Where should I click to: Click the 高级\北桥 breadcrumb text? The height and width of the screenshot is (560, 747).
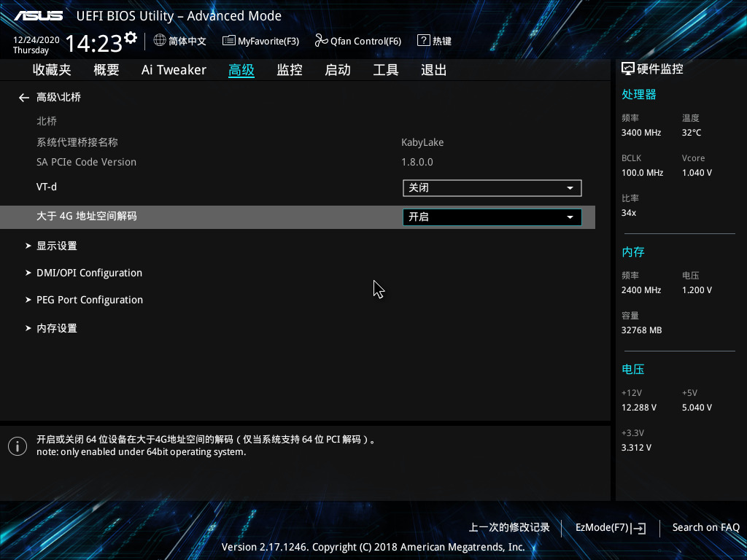58,97
